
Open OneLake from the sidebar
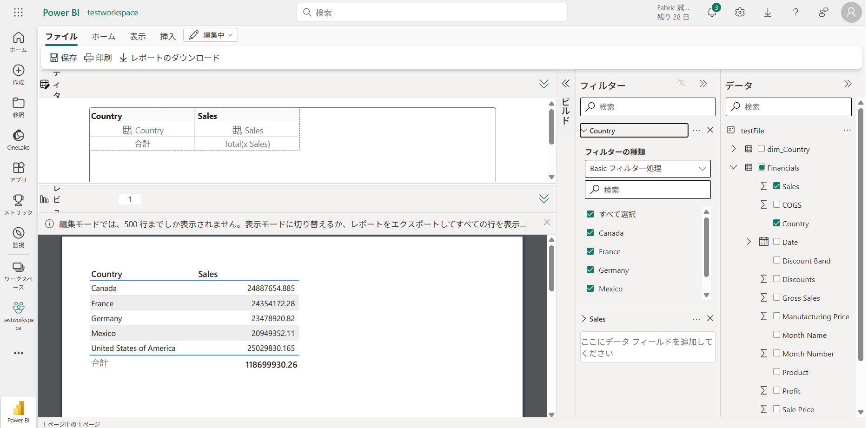pyautogui.click(x=19, y=139)
